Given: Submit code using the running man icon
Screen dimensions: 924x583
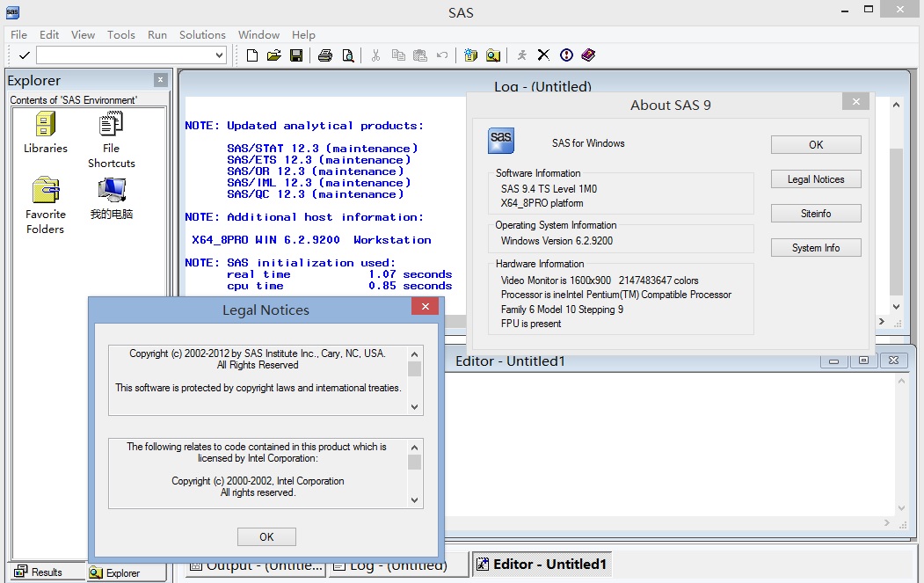Looking at the screenshot, I should pyautogui.click(x=521, y=55).
